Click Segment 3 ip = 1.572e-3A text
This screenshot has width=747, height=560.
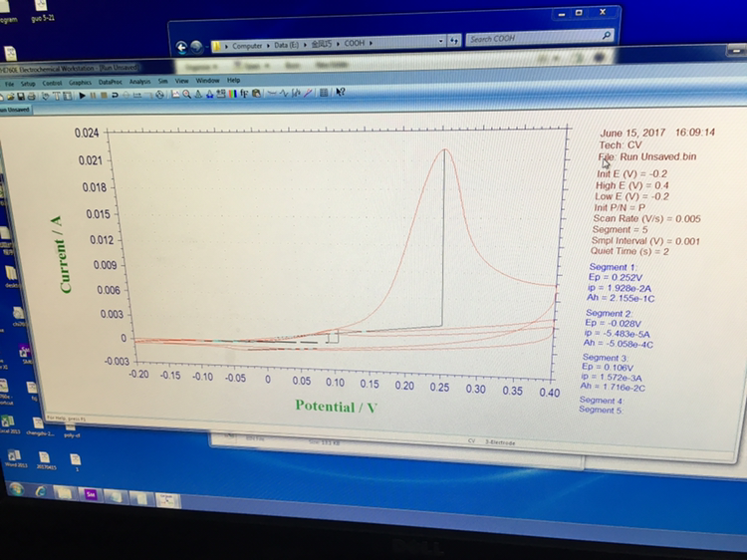click(x=611, y=377)
